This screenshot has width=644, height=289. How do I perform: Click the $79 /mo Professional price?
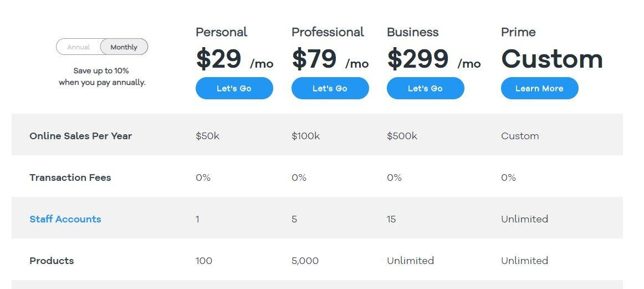coord(330,59)
